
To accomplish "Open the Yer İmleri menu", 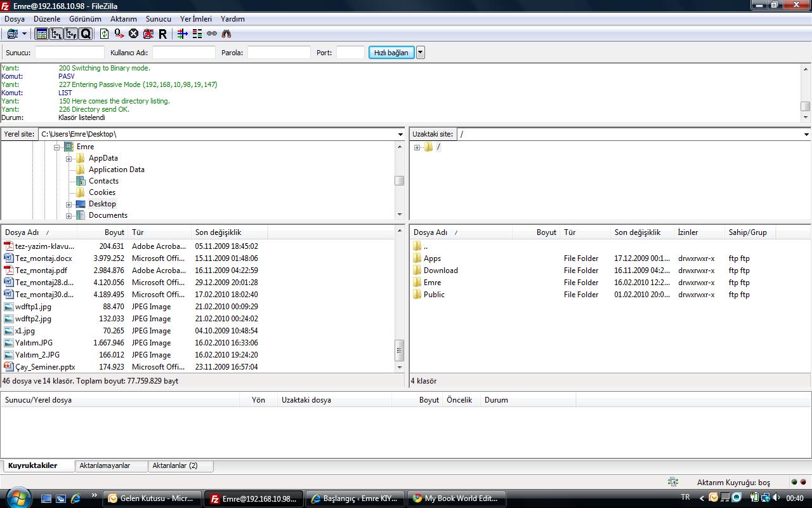I will pyautogui.click(x=196, y=19).
